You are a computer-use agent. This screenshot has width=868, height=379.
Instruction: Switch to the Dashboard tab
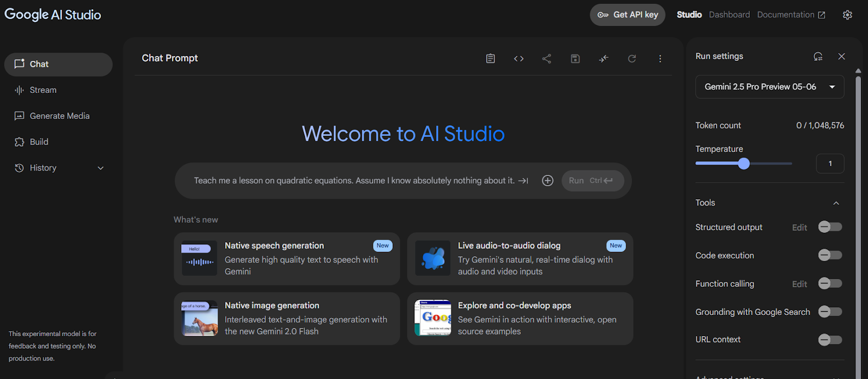(729, 15)
